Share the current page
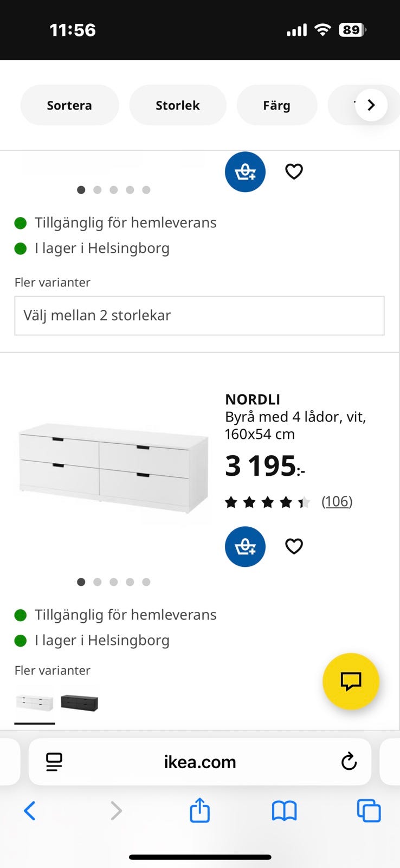Screen dimensions: 400x868 click(199, 810)
